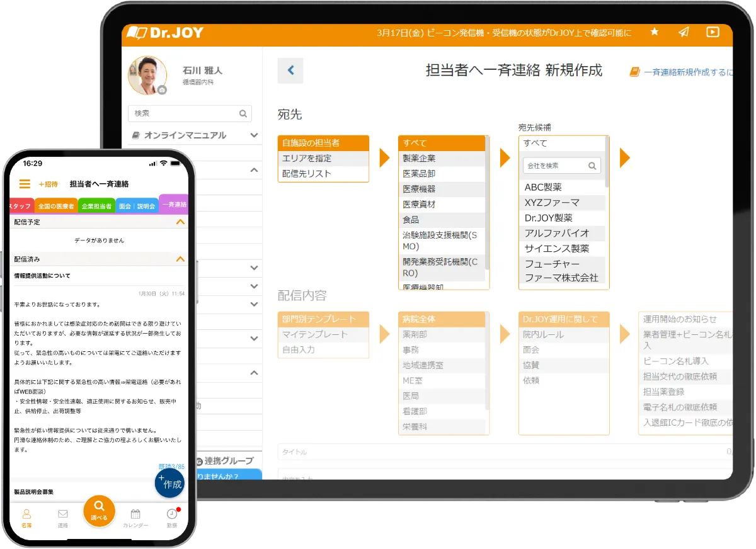
Task: Click the profile photo of 石川 雅人
Action: point(147,75)
